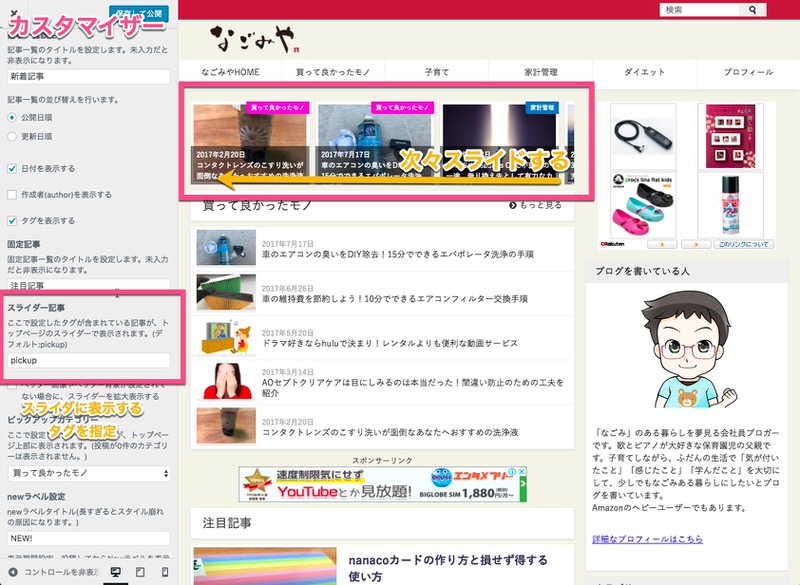Open the 子育て navigation menu item
The height and width of the screenshot is (585, 800).
pos(435,73)
